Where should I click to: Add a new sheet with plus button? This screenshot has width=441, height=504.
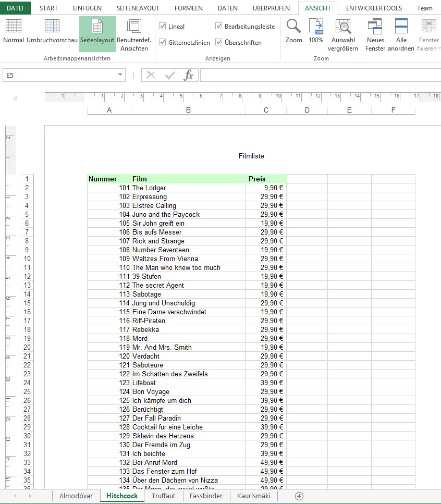click(x=299, y=496)
